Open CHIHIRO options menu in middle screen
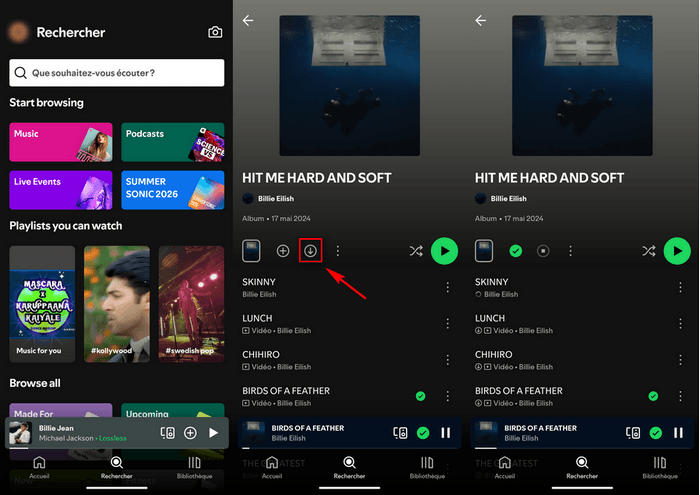This screenshot has height=495, width=700. coord(448,360)
